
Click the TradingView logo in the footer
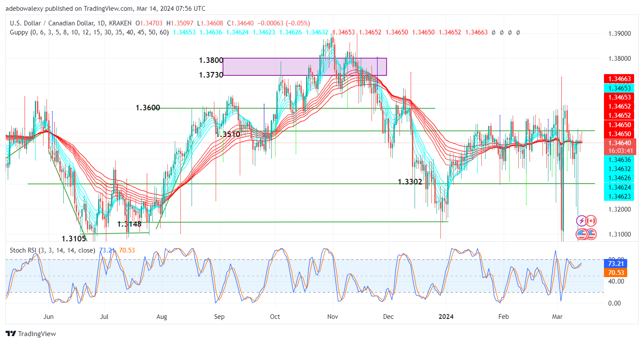click(x=31, y=334)
